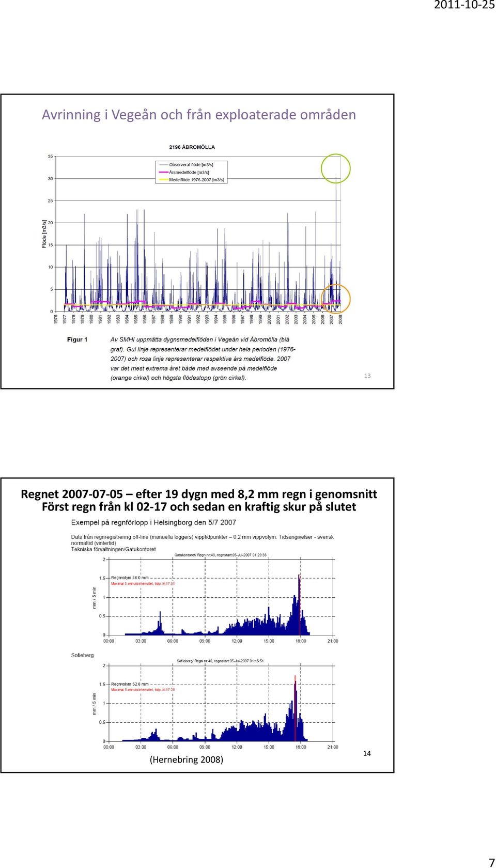This screenshot has width=496, height=868.
Task: Click caption line starting 'Av SMHI uppmätta dygnsmedelflöden'
Action: [200, 339]
